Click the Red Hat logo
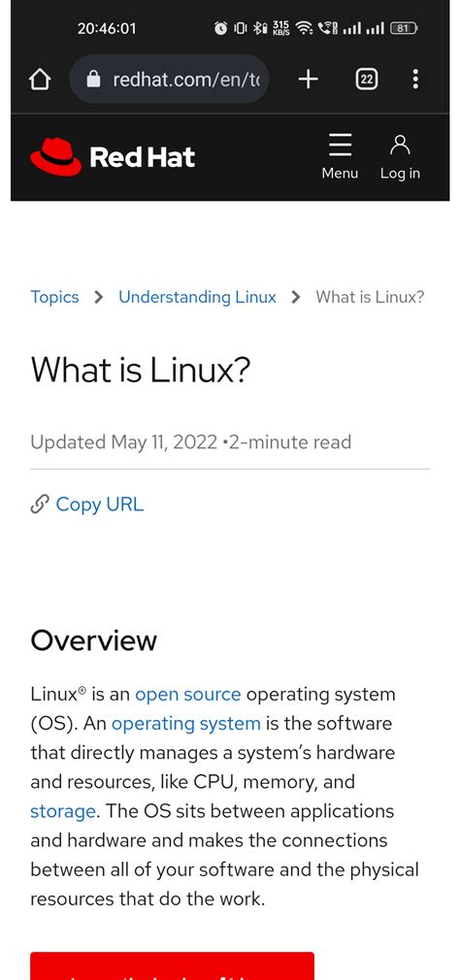 (113, 157)
